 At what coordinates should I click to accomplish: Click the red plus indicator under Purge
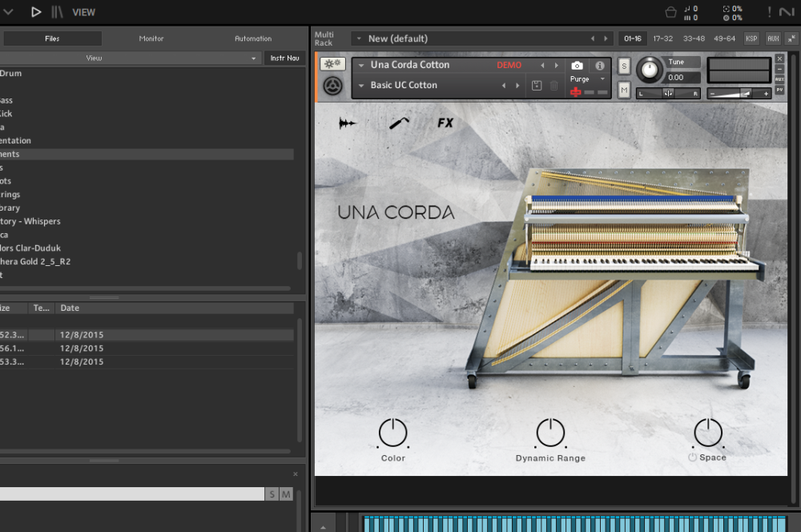click(x=576, y=92)
